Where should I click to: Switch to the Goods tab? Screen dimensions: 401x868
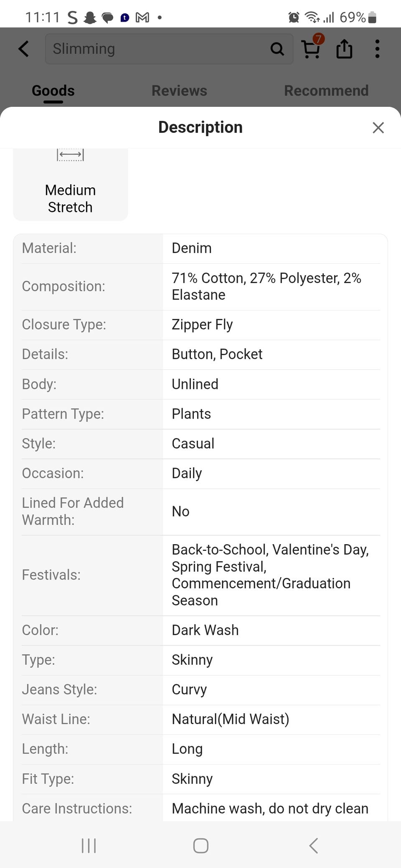[53, 91]
